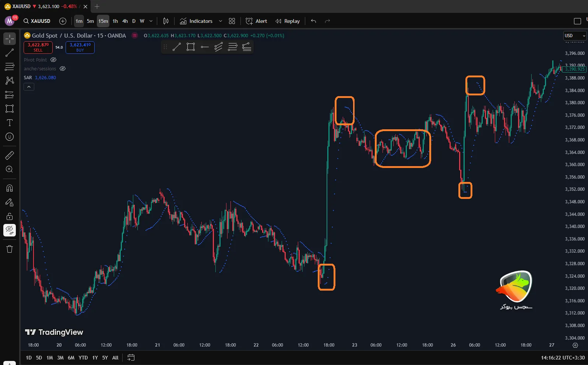Open the emoji icons tool
588x365 pixels.
click(10, 137)
